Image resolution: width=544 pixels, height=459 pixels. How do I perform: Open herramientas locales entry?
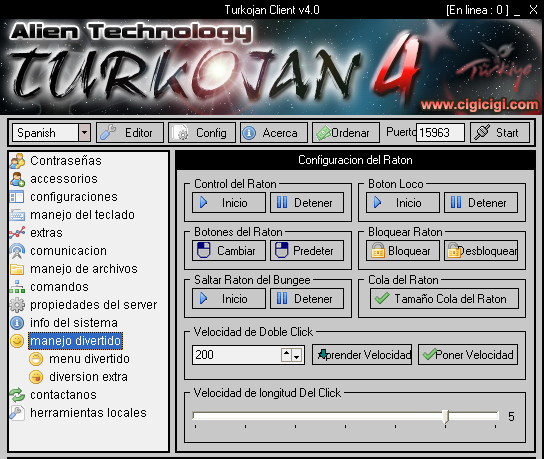88,413
